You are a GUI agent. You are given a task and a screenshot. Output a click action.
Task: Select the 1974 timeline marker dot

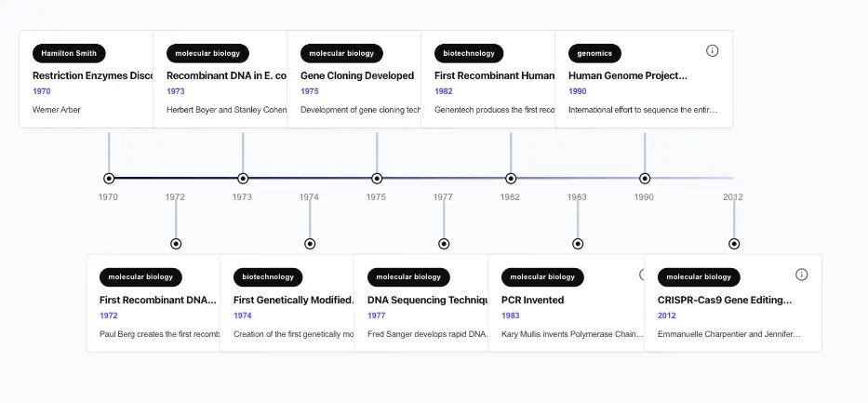[x=310, y=244]
